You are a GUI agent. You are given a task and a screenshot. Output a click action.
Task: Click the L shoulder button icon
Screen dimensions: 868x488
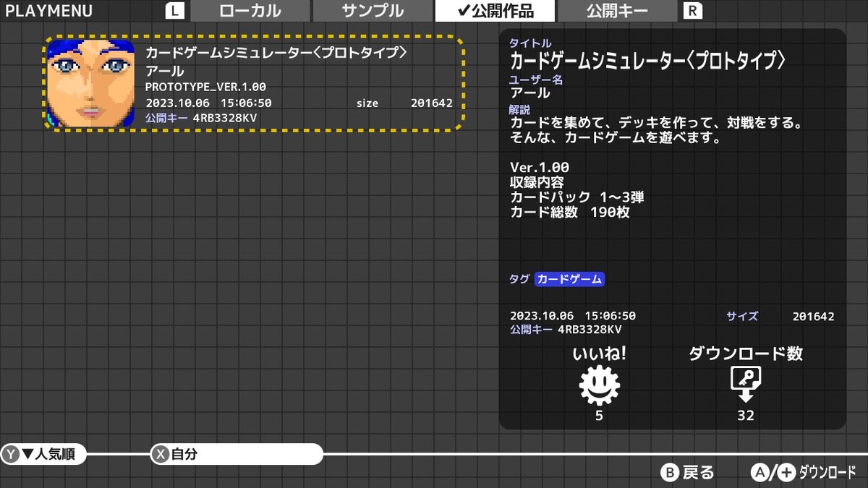click(x=175, y=11)
